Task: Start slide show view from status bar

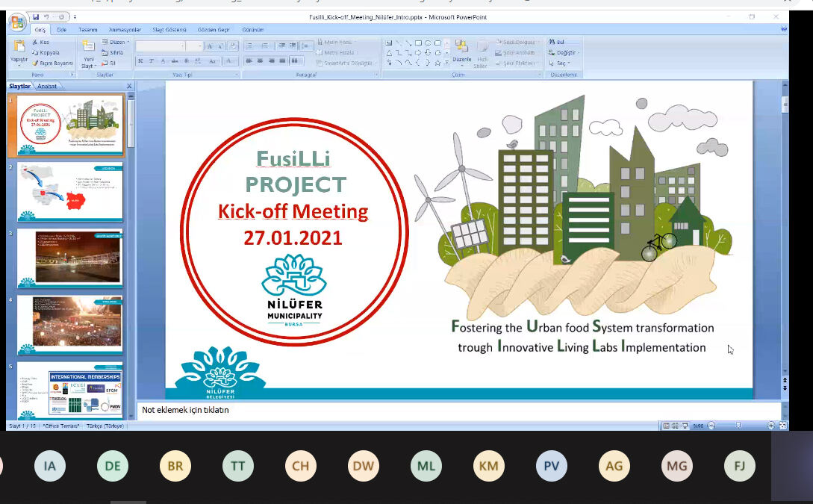Action: [685, 426]
